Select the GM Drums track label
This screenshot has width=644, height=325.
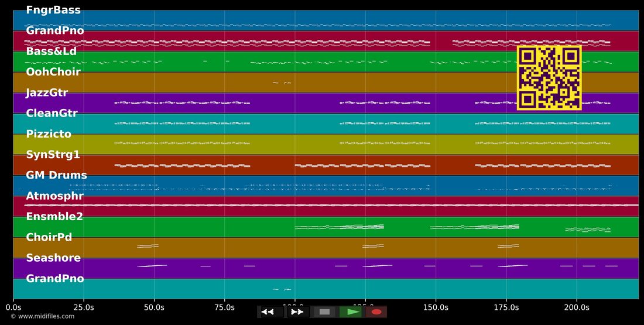(56, 176)
